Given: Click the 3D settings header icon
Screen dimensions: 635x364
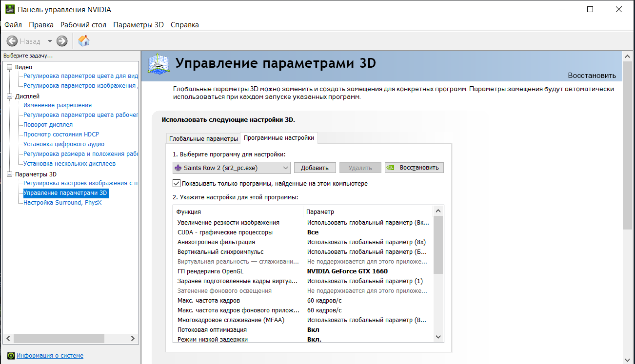Looking at the screenshot, I should point(159,65).
